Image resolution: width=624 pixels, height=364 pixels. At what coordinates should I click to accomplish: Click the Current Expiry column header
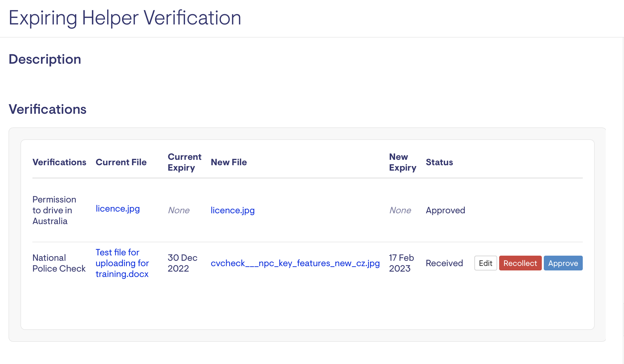(x=184, y=162)
